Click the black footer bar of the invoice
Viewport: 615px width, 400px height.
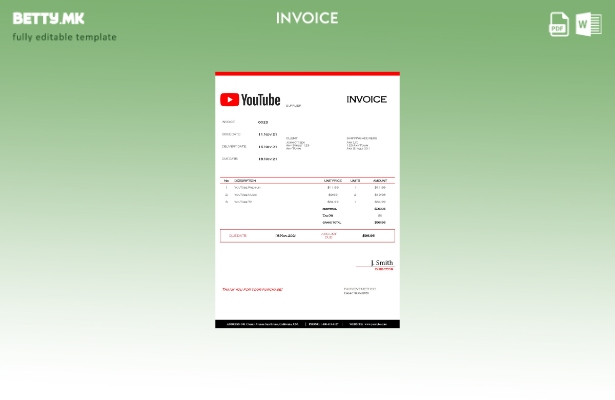[x=307, y=324]
